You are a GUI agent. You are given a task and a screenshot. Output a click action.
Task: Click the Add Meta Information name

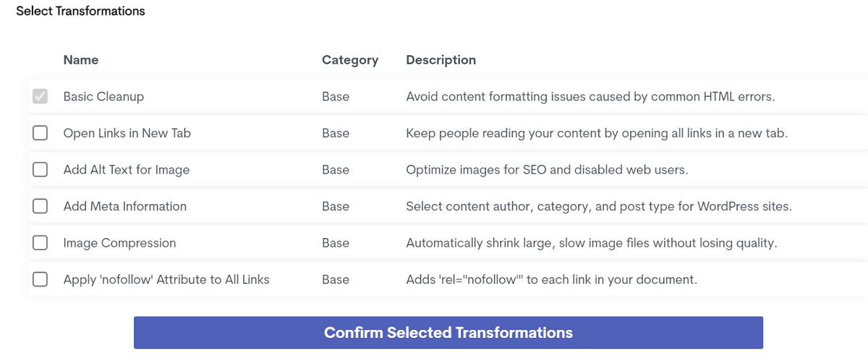point(125,206)
